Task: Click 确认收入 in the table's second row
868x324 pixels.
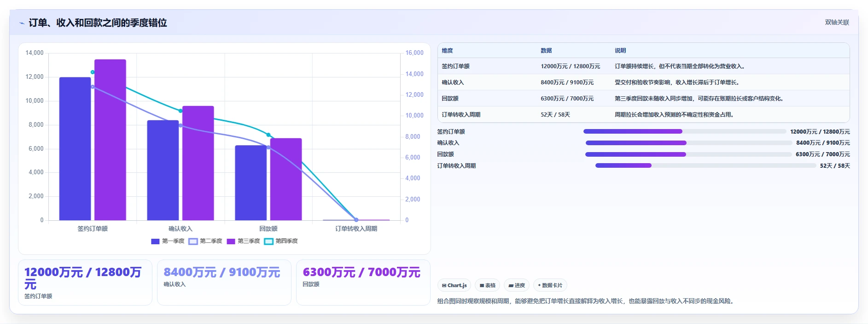Action: click(453, 82)
